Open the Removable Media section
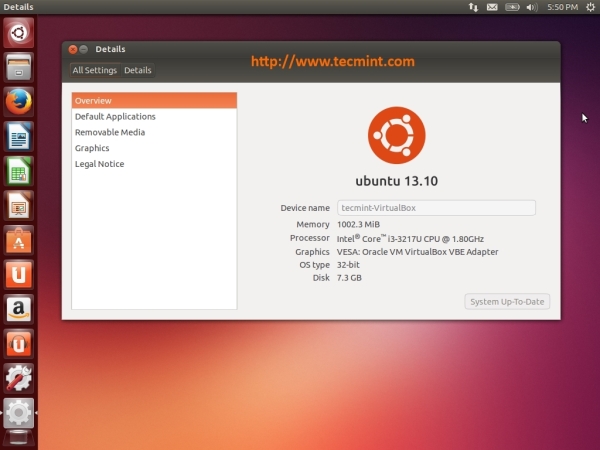Screen dimensions: 600x450 (x=154, y=132)
